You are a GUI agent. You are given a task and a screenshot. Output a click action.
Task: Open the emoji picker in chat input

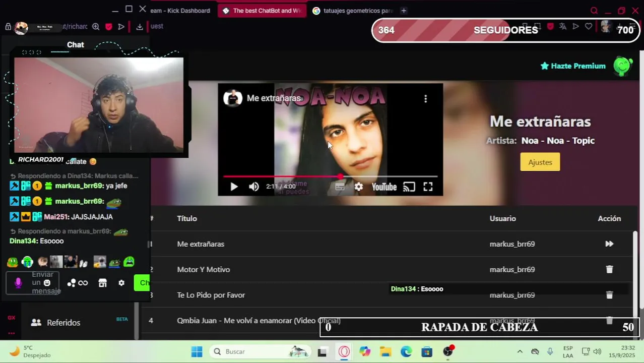click(x=47, y=283)
